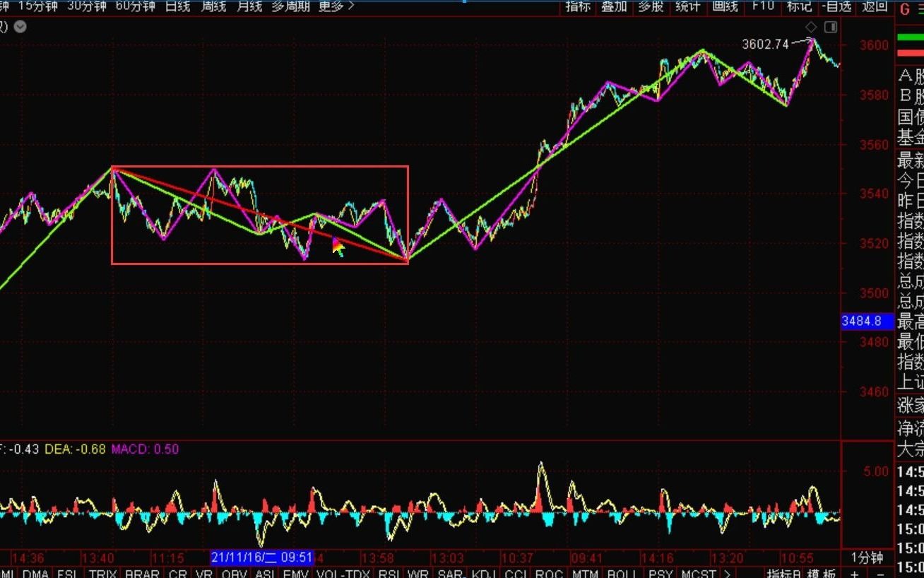
Task: Click the 标记 mark button
Action: coord(799,6)
